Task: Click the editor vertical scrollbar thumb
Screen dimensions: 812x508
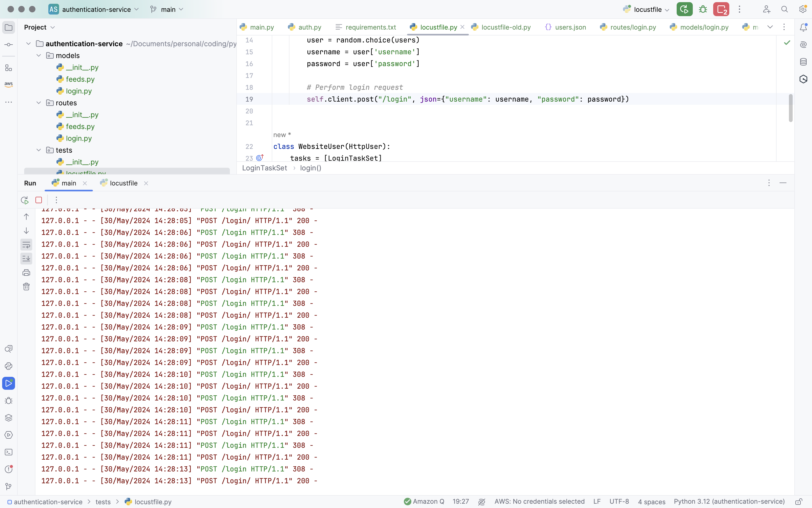Action: 791,108
